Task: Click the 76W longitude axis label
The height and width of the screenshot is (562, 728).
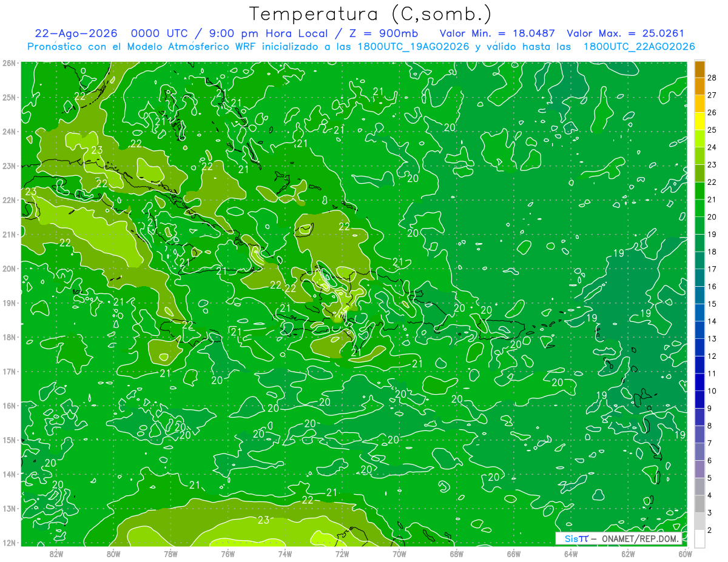Action: (227, 554)
